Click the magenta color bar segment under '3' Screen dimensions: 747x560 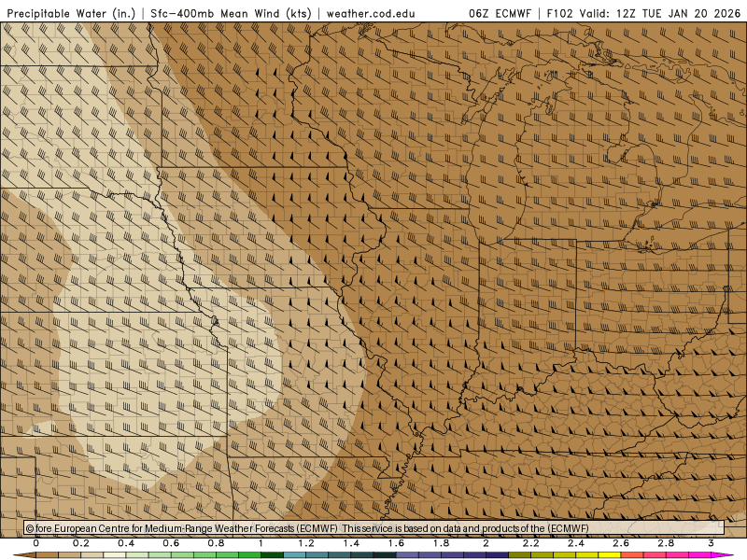point(722,555)
